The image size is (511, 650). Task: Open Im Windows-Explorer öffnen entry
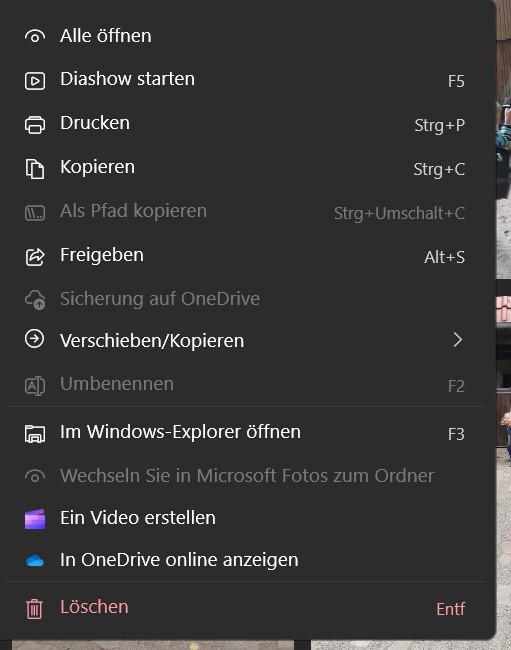[248, 432]
